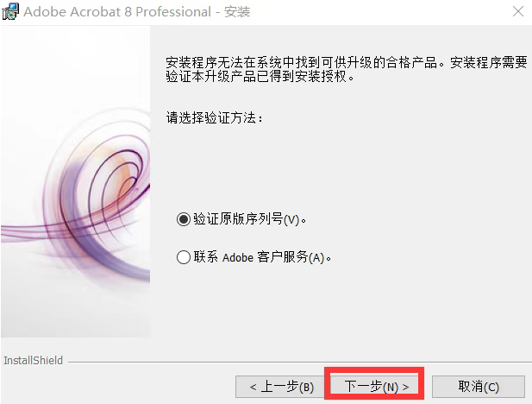Click the 安装程序无法在系统中找到 description paragraph
This screenshot has width=532, height=404.
[x=347, y=69]
